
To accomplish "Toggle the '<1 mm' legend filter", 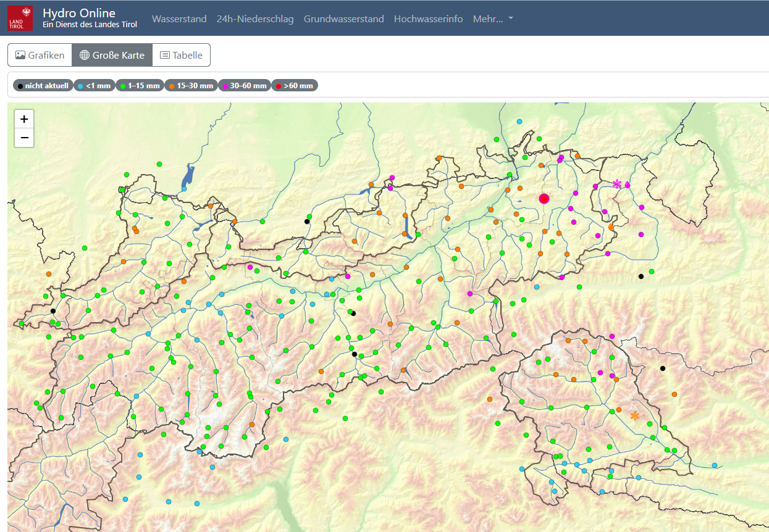I will click(95, 86).
